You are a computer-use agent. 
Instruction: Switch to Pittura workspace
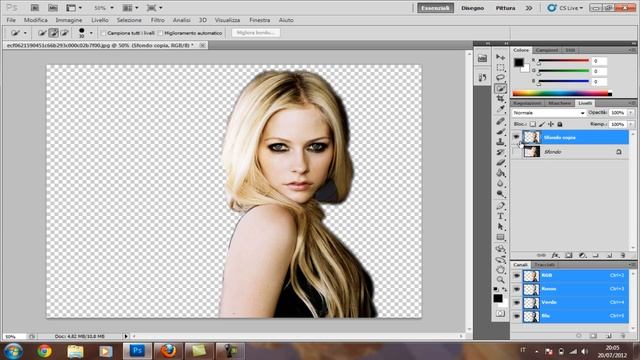(505, 8)
